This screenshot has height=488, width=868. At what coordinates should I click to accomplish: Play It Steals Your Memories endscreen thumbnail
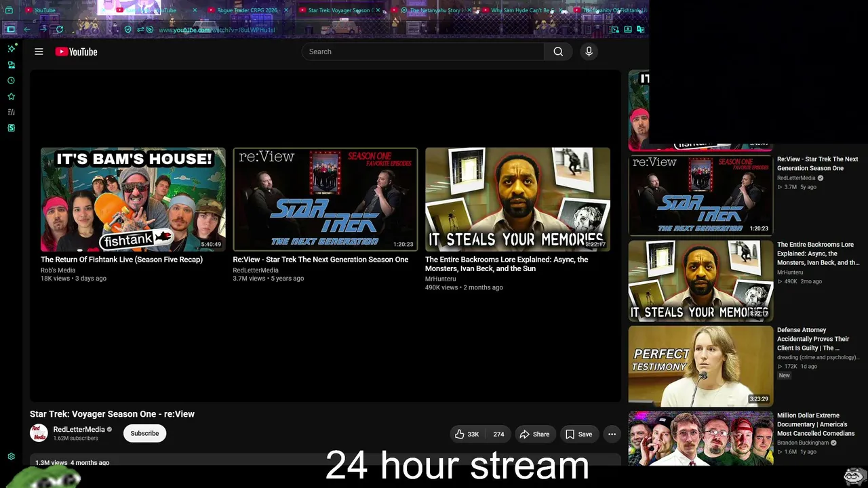(517, 199)
